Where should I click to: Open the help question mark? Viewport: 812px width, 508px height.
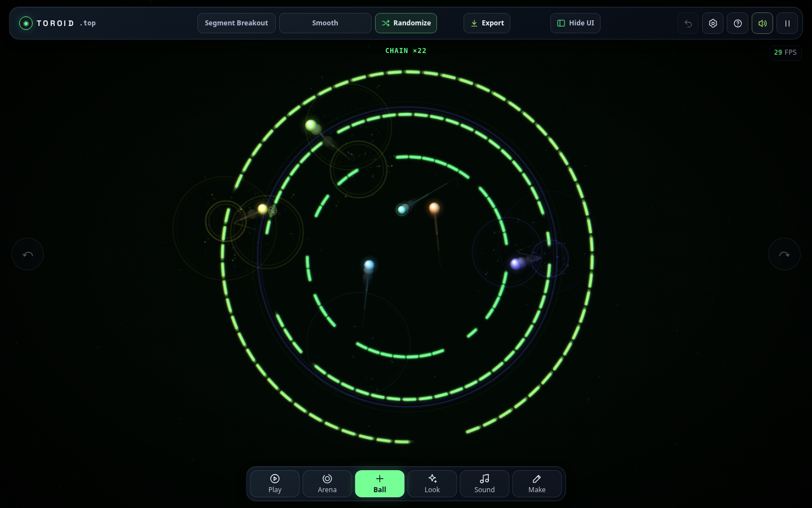pyautogui.click(x=738, y=23)
